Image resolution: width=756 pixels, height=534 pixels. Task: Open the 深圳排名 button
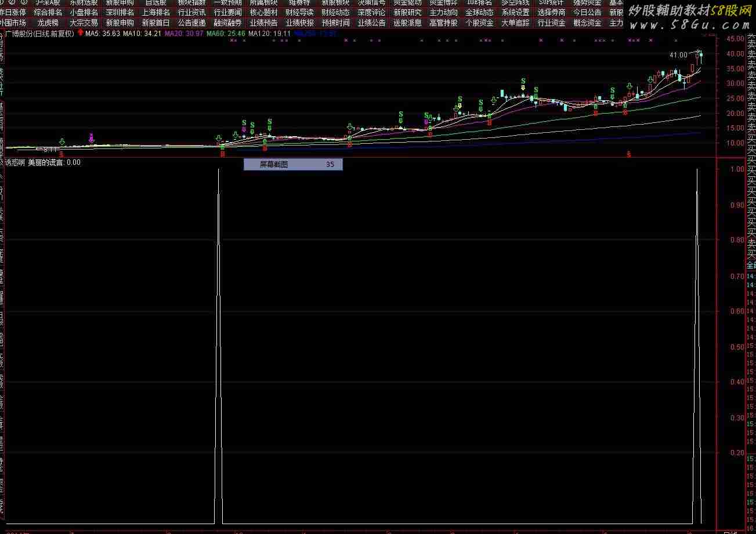click(x=120, y=12)
